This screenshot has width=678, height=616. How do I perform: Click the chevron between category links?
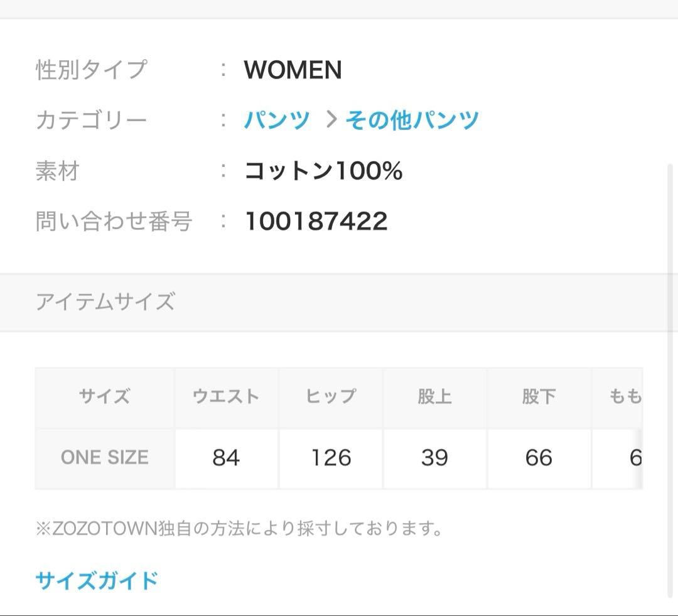tap(331, 119)
